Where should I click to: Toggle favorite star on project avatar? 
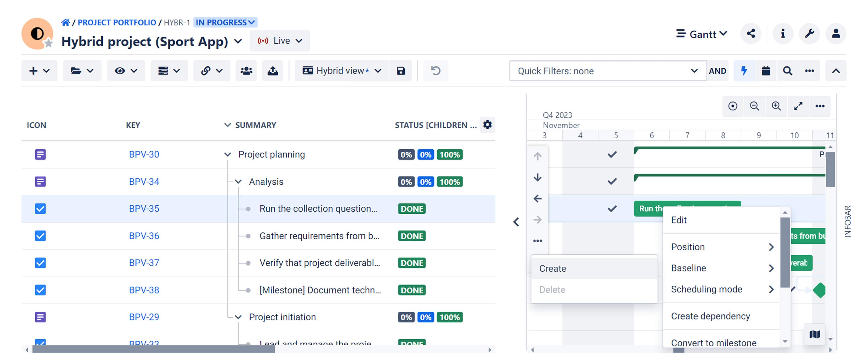(49, 43)
